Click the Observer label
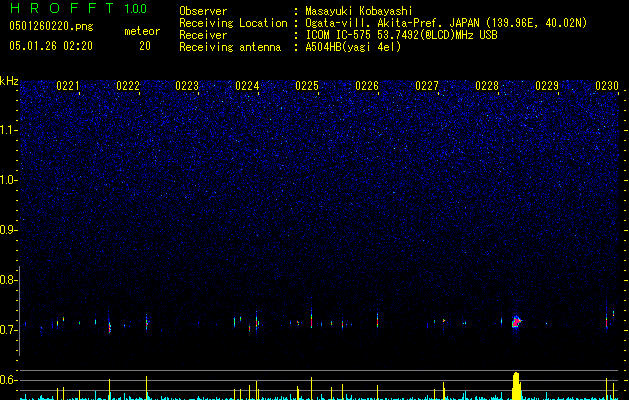This screenshot has width=629, height=400. tap(203, 11)
